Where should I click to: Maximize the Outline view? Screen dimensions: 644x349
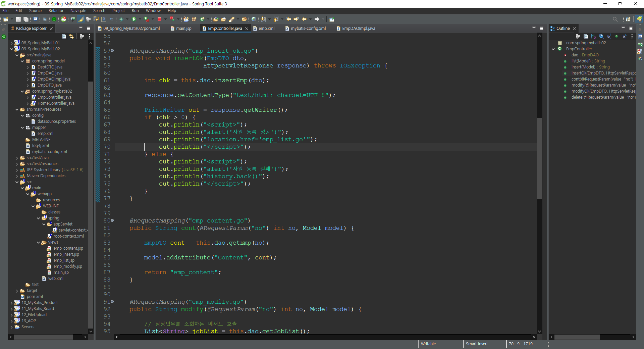631,28
